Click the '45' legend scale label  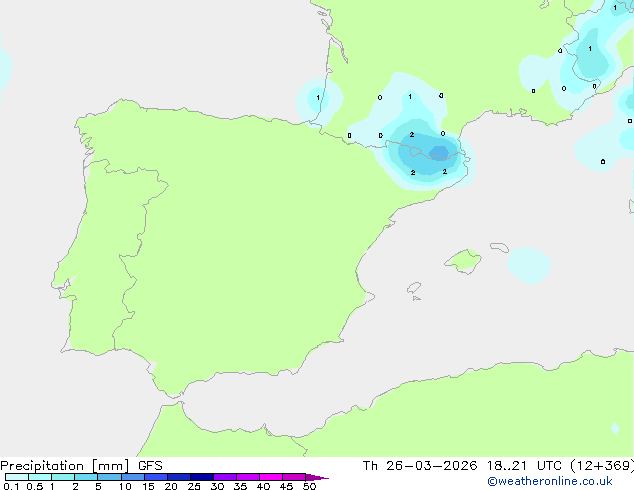pos(286,486)
